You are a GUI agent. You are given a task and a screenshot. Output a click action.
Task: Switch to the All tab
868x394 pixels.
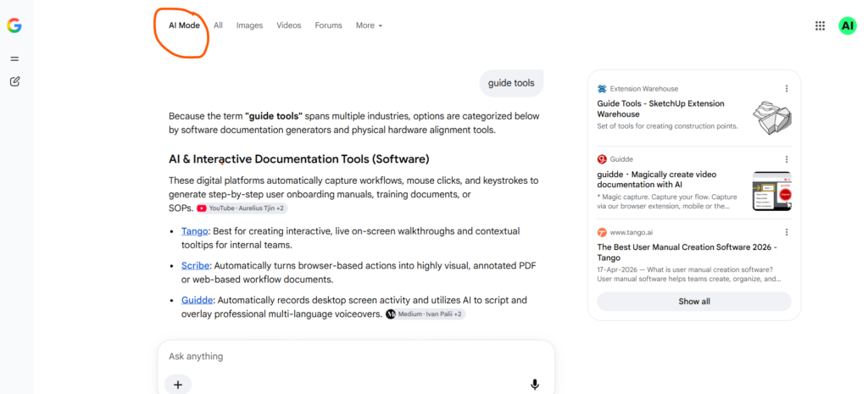coord(218,25)
